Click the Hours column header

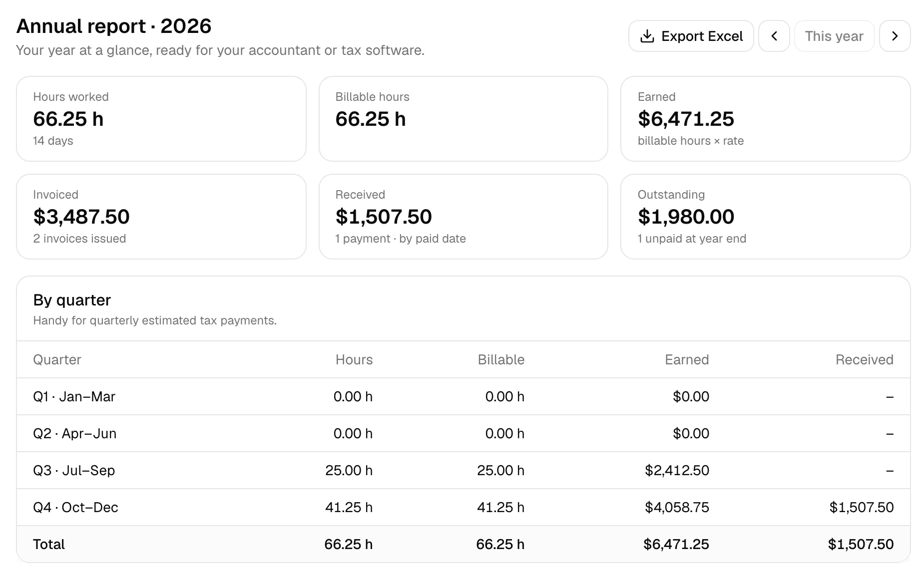point(354,359)
